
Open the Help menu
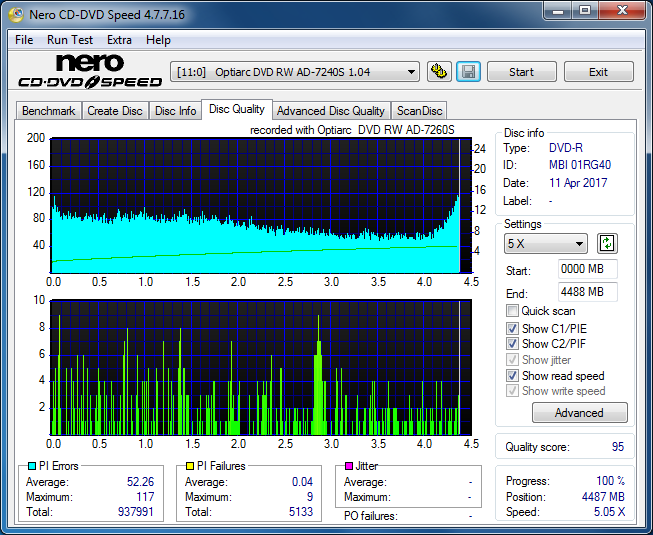(x=158, y=40)
